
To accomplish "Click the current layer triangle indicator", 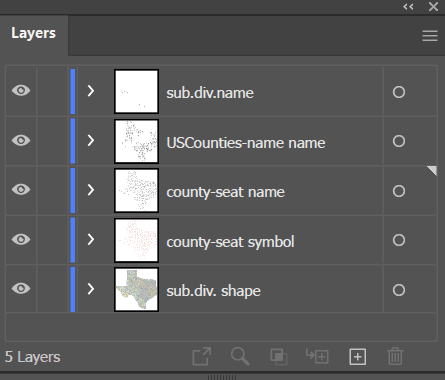I will coord(433,170).
